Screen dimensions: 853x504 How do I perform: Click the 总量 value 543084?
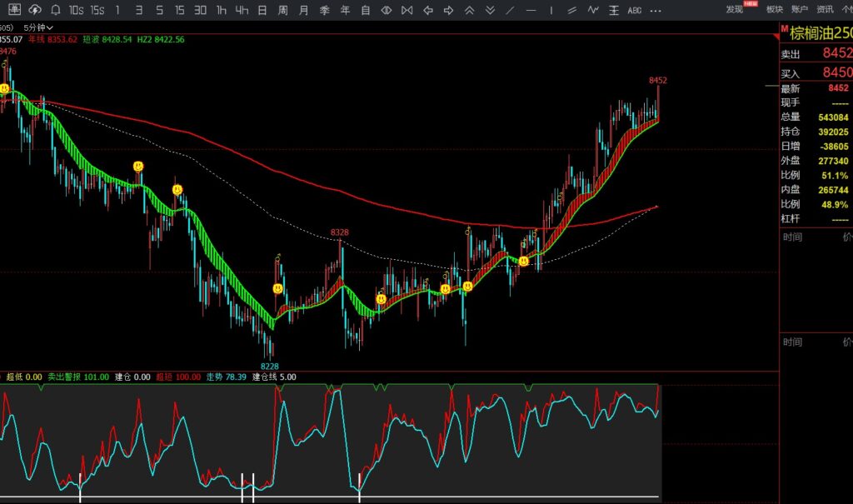[x=833, y=117]
